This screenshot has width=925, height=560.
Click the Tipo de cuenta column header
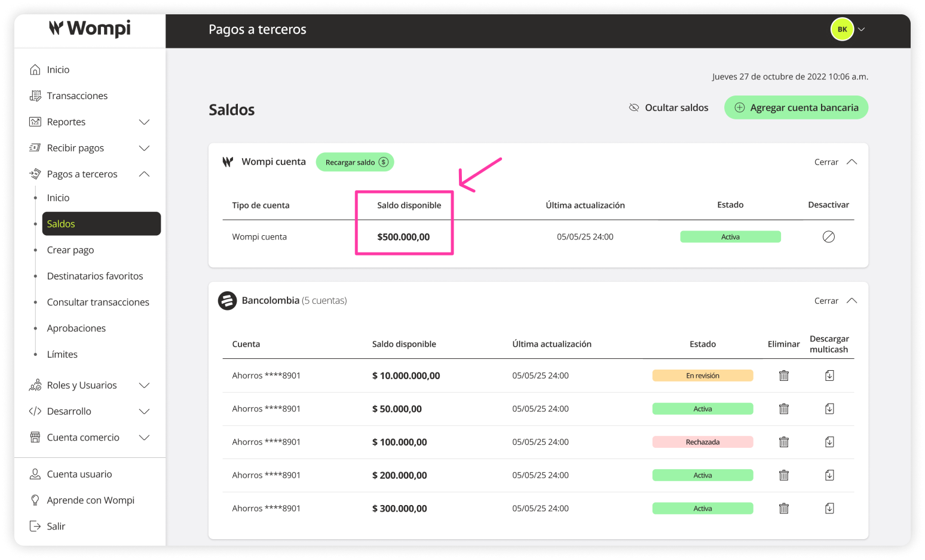pos(261,205)
